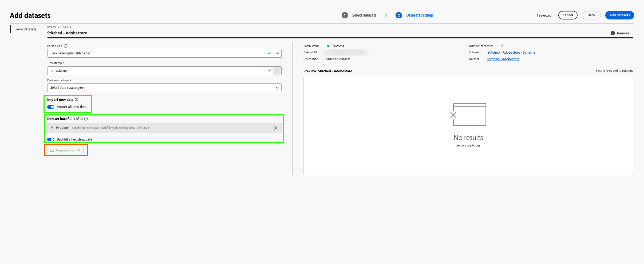This screenshot has height=264, width=644.
Task: Click the step 1 circle indicator
Action: point(345,15)
